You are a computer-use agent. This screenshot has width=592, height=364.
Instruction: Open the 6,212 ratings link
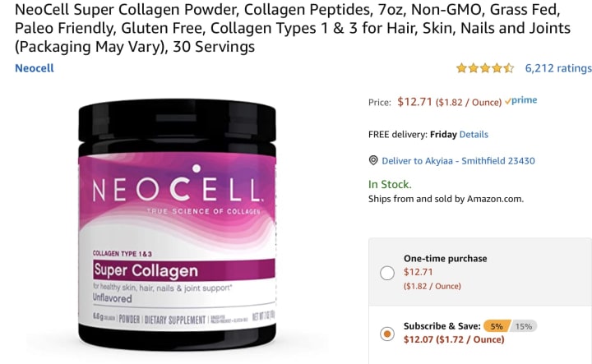[558, 68]
